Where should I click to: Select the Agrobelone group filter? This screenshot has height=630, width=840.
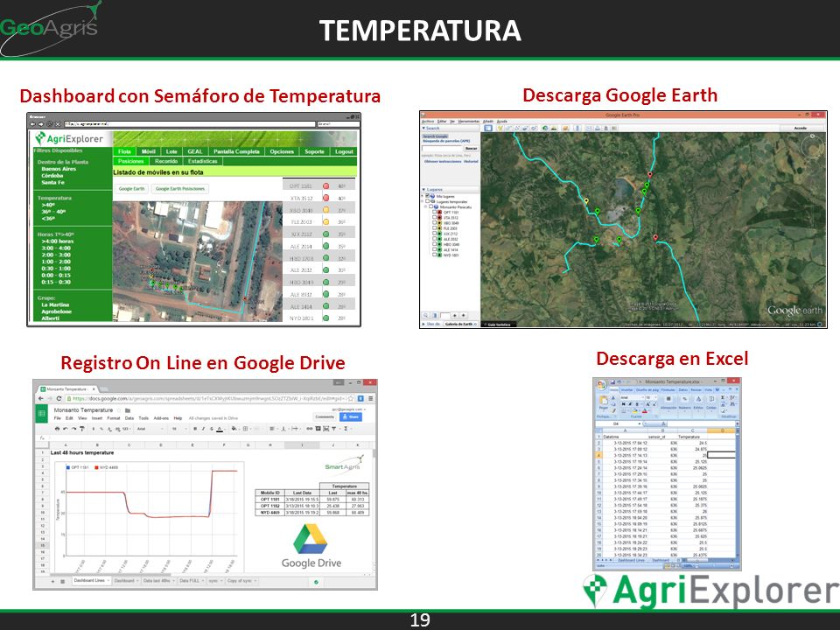57,311
